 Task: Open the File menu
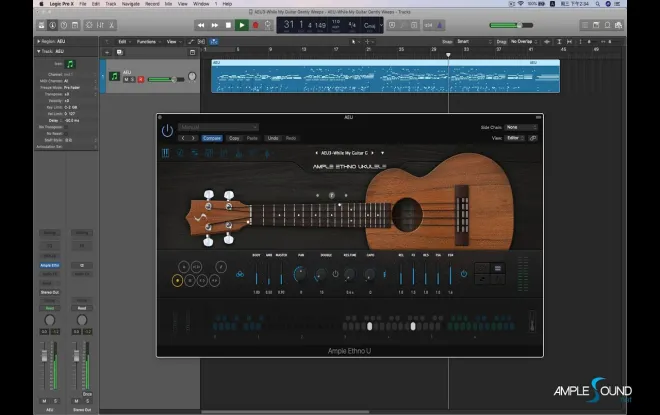(82, 4)
